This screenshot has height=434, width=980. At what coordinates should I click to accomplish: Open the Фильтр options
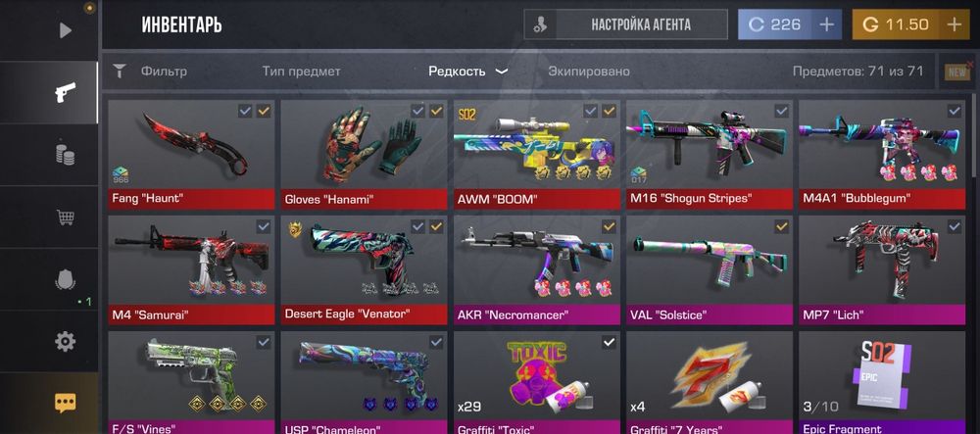click(164, 72)
